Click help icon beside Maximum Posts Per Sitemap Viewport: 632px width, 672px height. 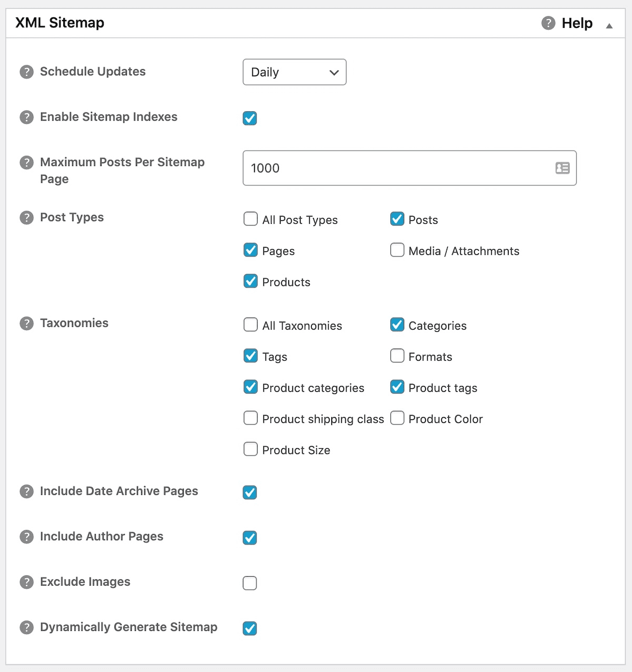click(x=26, y=163)
